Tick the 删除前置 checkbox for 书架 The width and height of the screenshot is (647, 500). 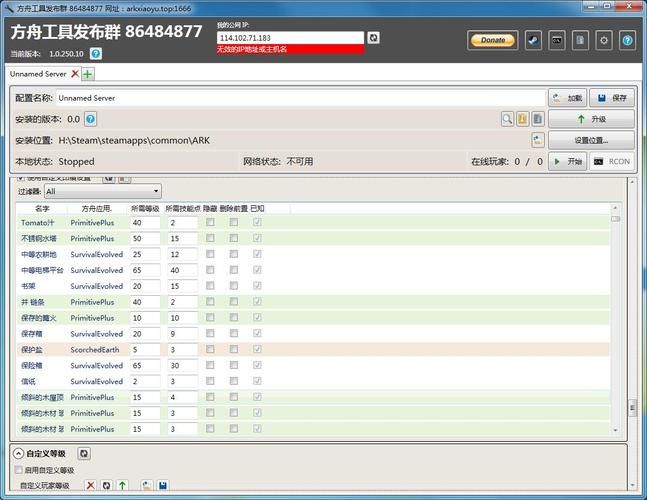coord(233,286)
